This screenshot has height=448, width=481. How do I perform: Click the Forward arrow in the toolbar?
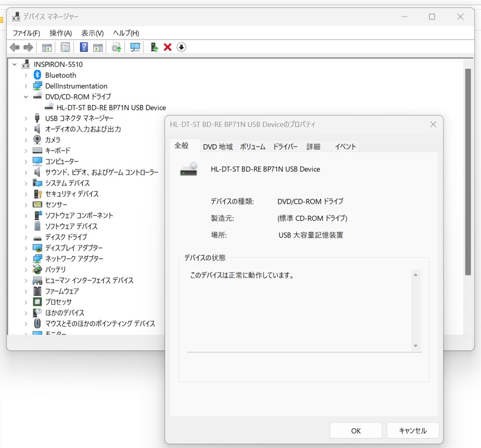coord(28,47)
